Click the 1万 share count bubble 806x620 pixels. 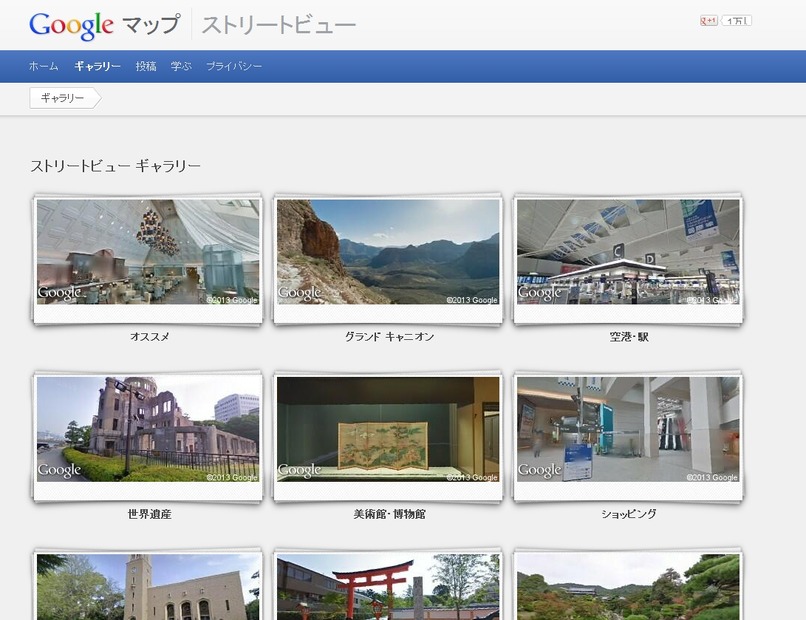pyautogui.click(x=736, y=21)
